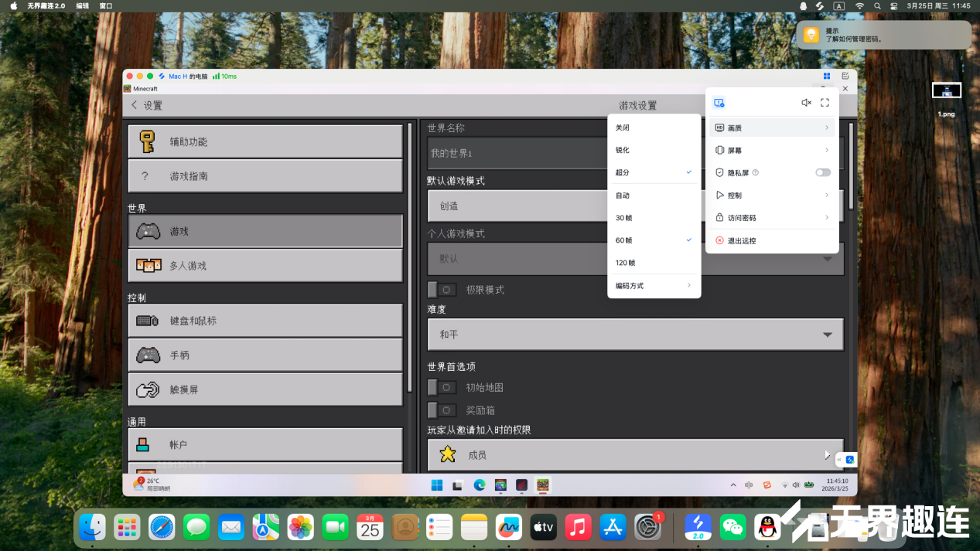Select the 60 帧 frame rate option

click(x=654, y=240)
